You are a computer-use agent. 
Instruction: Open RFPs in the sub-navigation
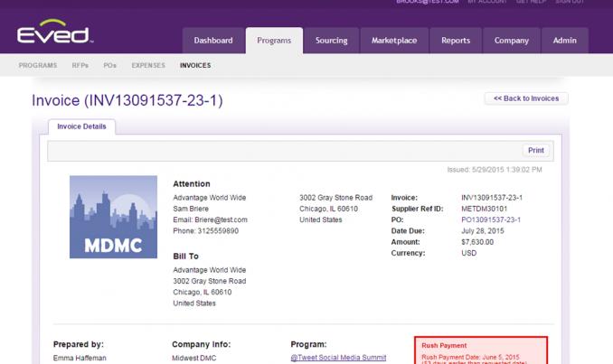pyautogui.click(x=80, y=65)
